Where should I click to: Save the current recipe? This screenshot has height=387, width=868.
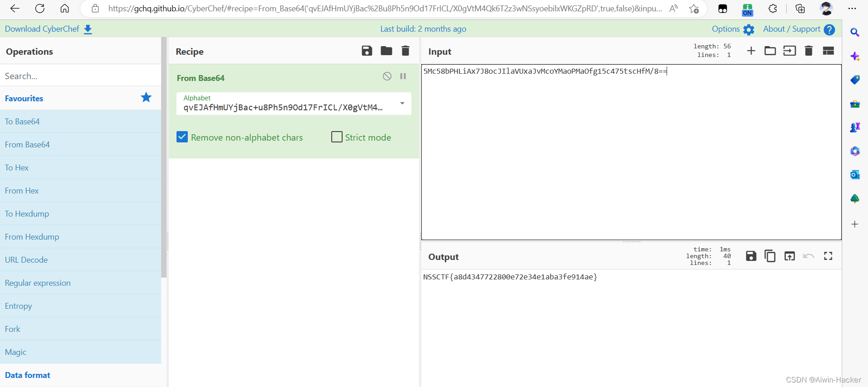click(367, 51)
